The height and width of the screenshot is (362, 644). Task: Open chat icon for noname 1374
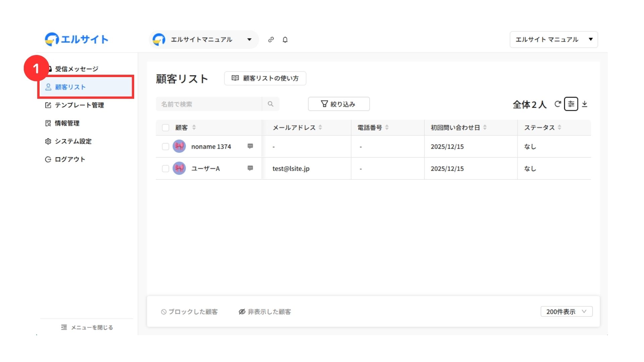250,146
